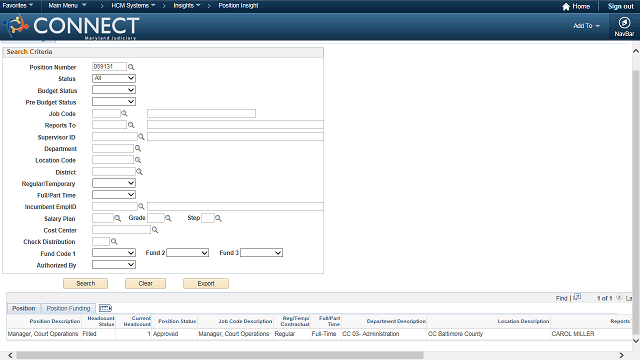
Task: Sort by Job Code Description column header
Action: coord(245,321)
